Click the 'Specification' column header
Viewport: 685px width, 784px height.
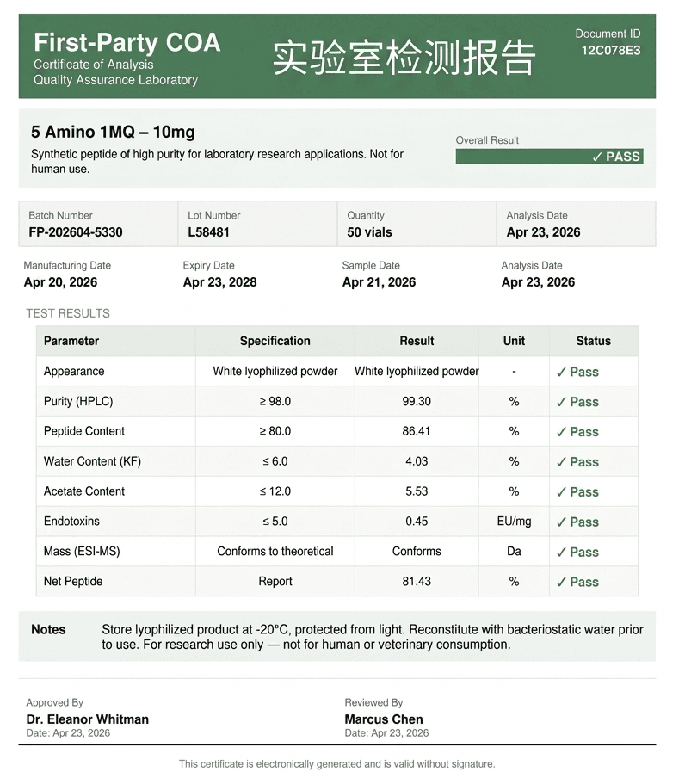point(275,341)
